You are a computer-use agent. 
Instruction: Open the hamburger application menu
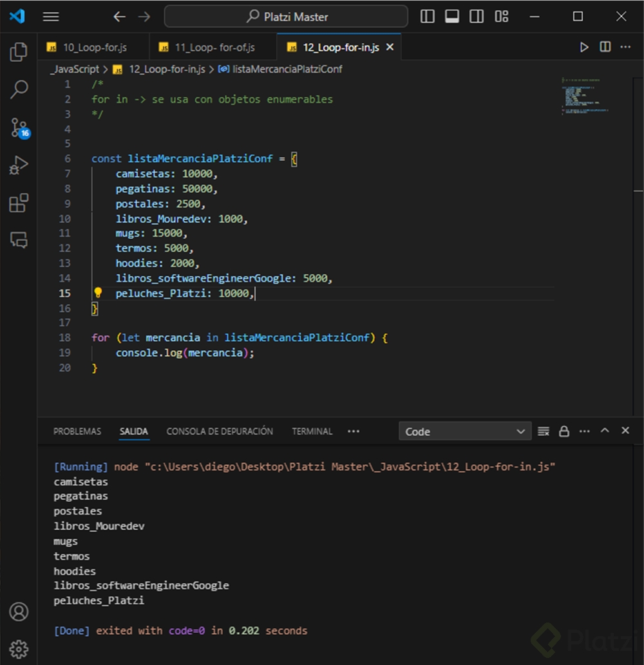pos(51,17)
